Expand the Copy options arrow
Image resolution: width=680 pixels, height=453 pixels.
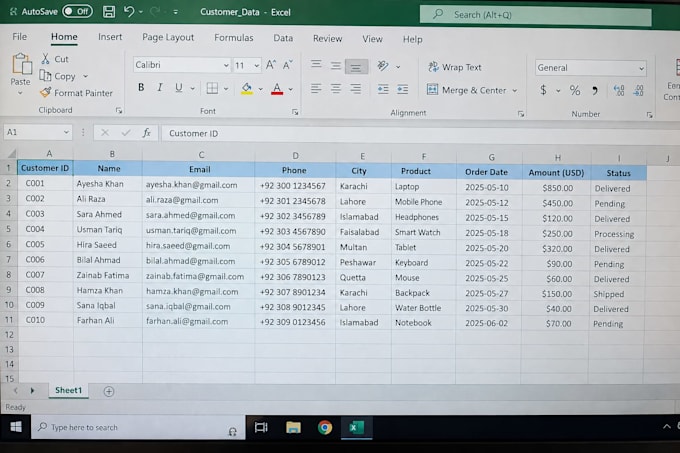point(85,76)
